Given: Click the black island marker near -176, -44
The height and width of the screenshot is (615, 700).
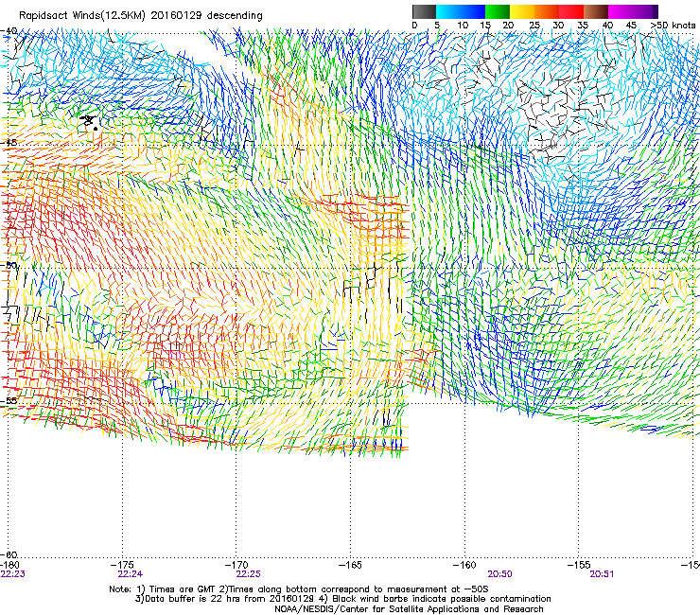Looking at the screenshot, I should click(90, 122).
